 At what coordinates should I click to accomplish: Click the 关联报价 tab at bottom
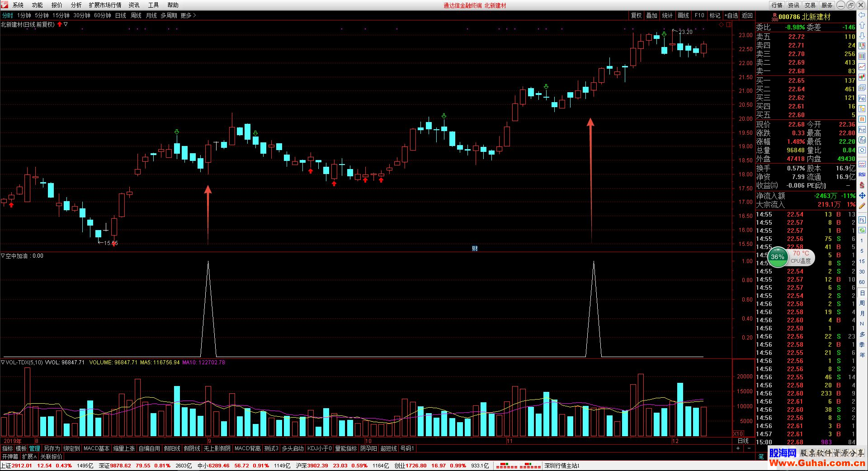point(51,457)
